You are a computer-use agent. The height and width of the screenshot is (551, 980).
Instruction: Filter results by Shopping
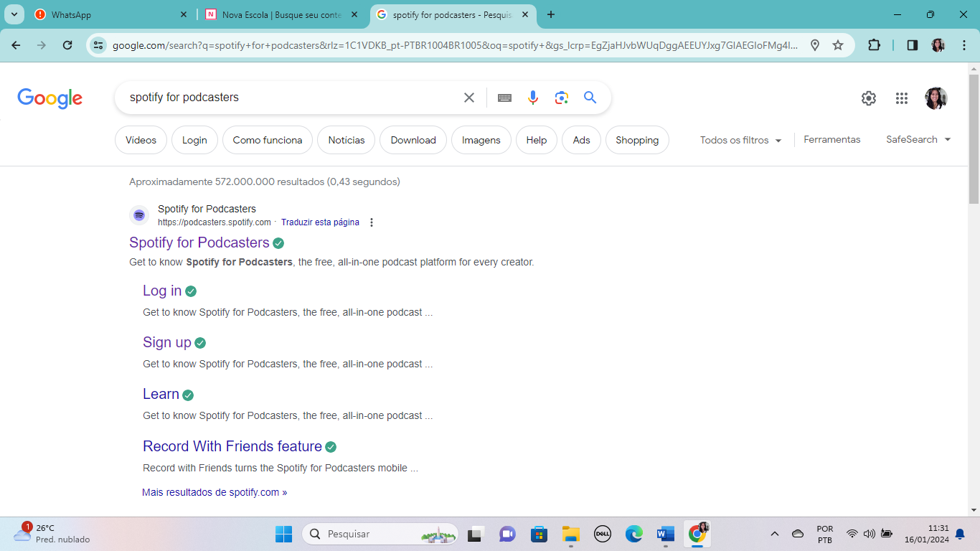click(637, 140)
